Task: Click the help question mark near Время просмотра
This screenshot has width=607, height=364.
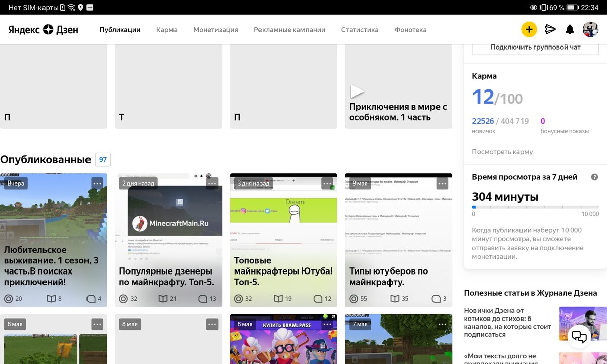Action: tap(595, 177)
